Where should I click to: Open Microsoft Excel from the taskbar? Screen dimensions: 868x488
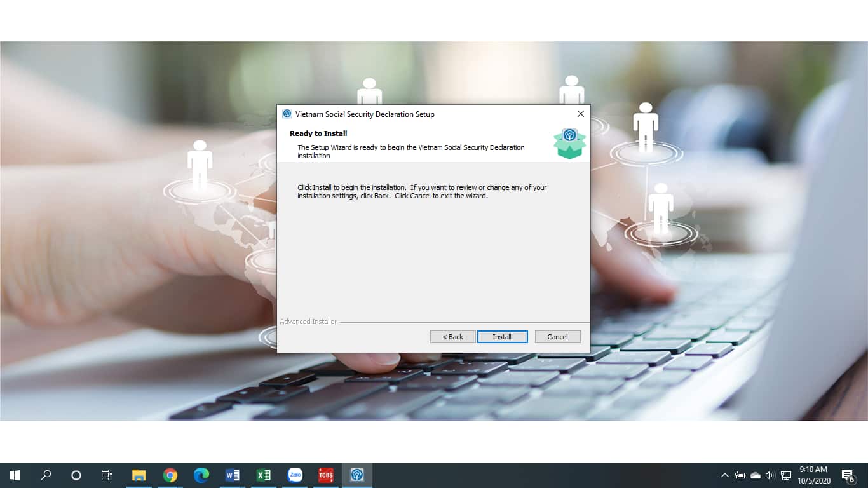point(263,475)
